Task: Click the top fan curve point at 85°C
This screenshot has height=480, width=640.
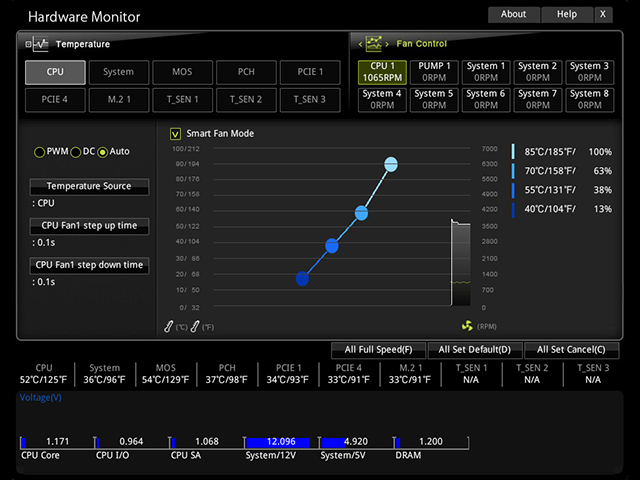Action: click(391, 164)
